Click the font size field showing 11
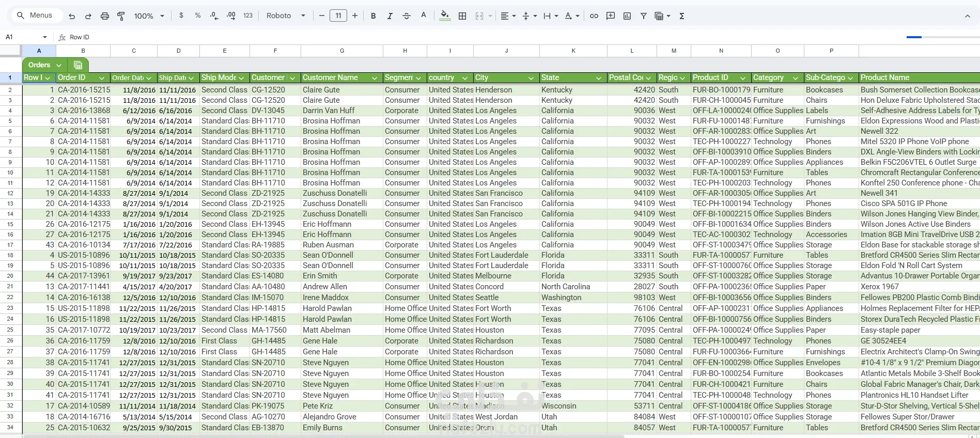Screen dimensions: 980x438 click(338, 15)
